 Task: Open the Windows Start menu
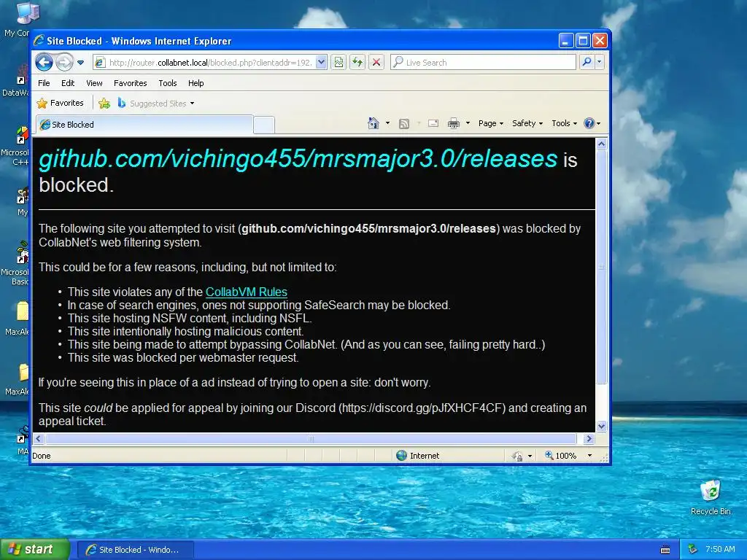[x=35, y=550]
